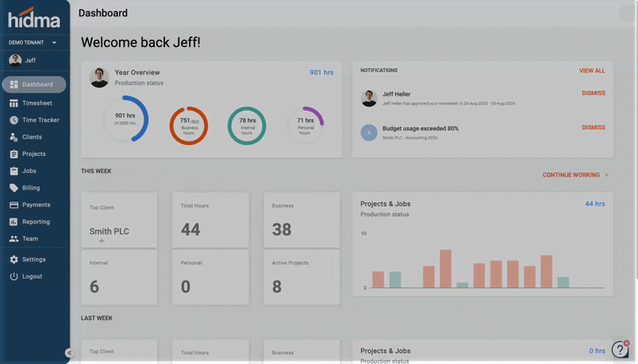Click the Budget usage exceeded 80% text
This screenshot has height=364, width=638.
pos(420,128)
